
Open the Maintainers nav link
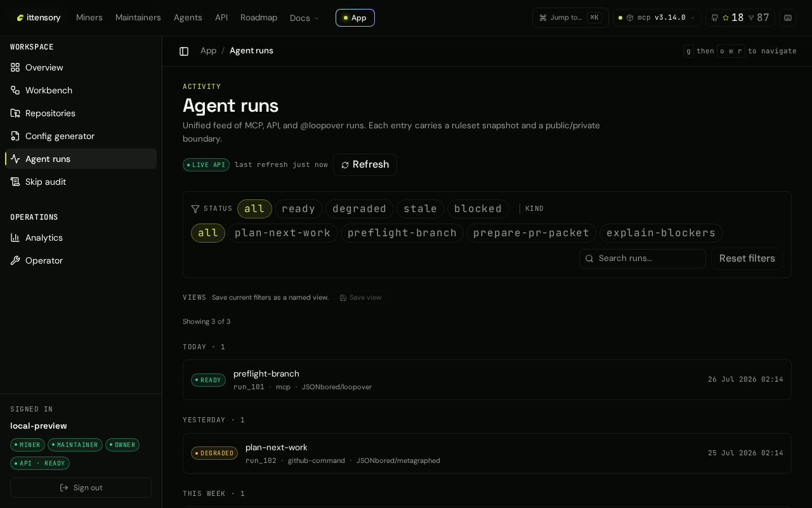(138, 18)
